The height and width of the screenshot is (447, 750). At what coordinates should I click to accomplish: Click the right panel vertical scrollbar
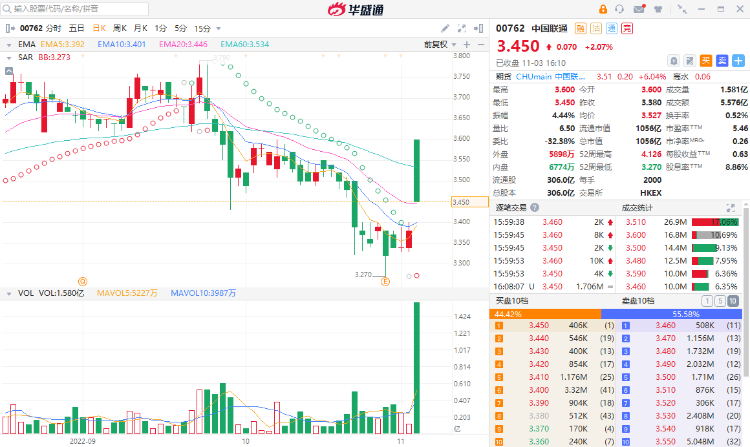[746, 292]
